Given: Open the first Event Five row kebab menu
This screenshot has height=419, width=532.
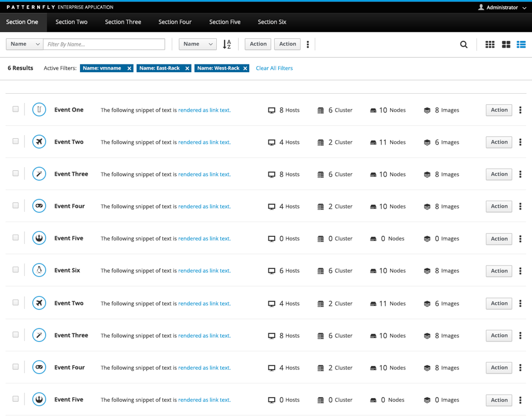Looking at the screenshot, I should click(x=520, y=238).
